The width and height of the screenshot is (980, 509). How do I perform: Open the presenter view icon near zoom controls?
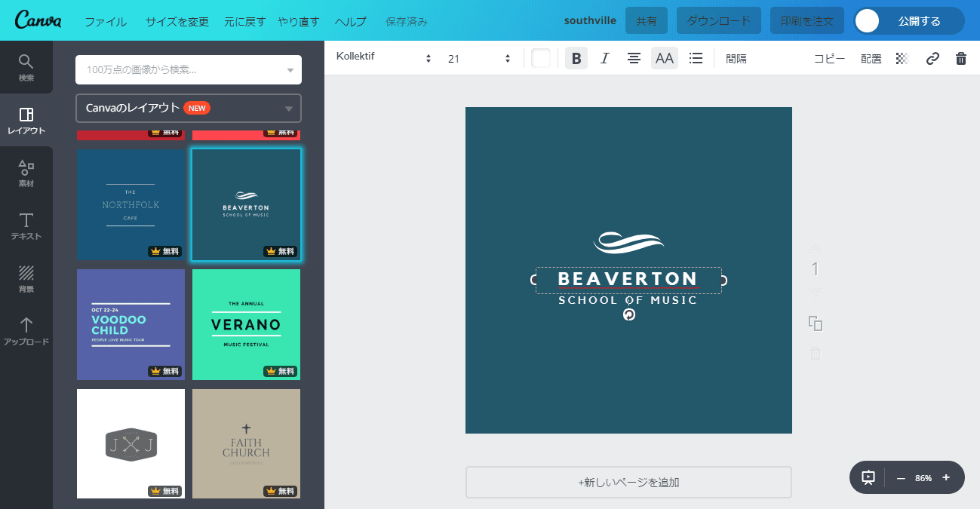pyautogui.click(x=868, y=477)
